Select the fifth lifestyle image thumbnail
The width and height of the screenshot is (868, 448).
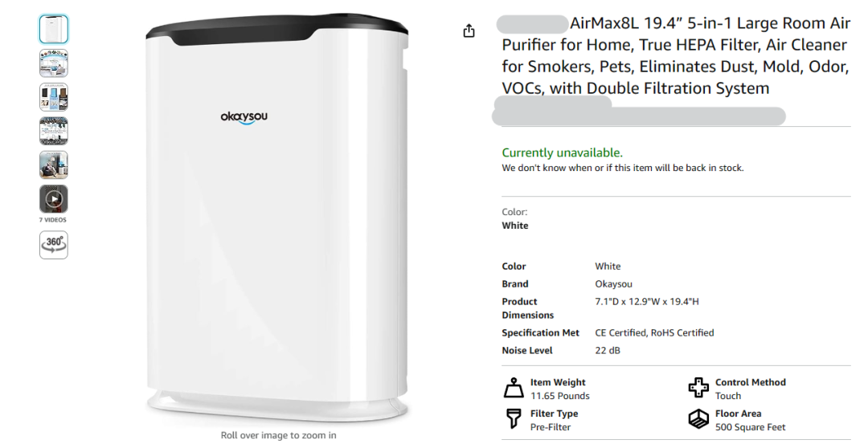(54, 165)
